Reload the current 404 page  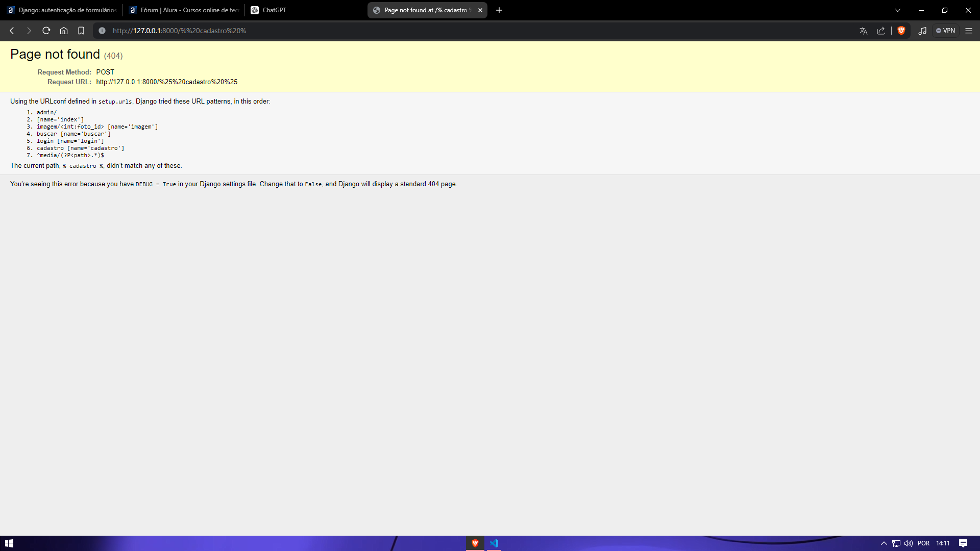(x=46, y=31)
